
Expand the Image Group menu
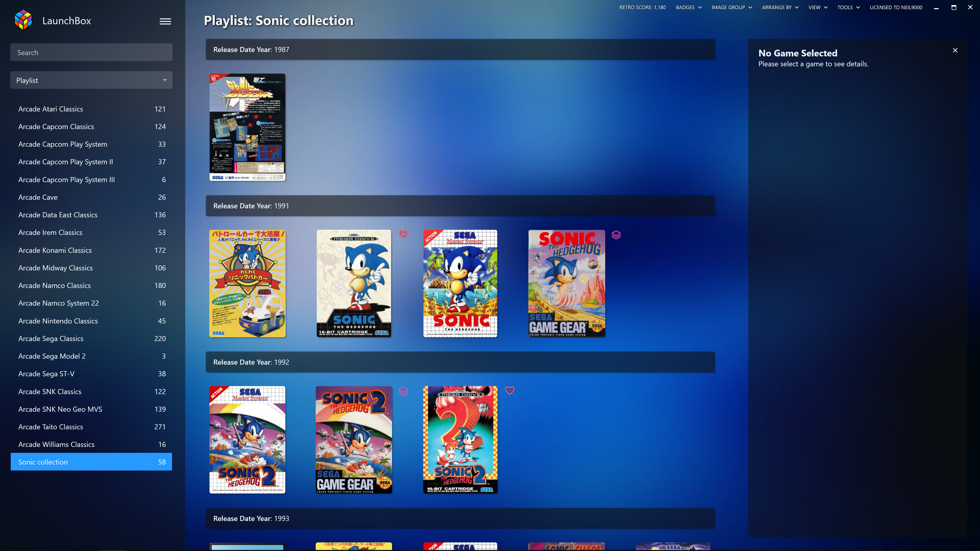pos(732,7)
